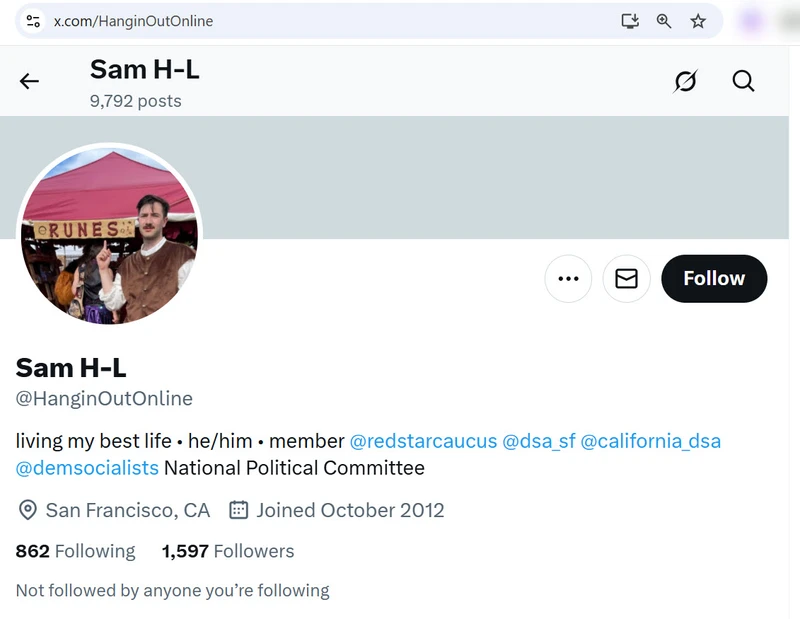Open Grok via the slashed-circle icon

pos(685,81)
